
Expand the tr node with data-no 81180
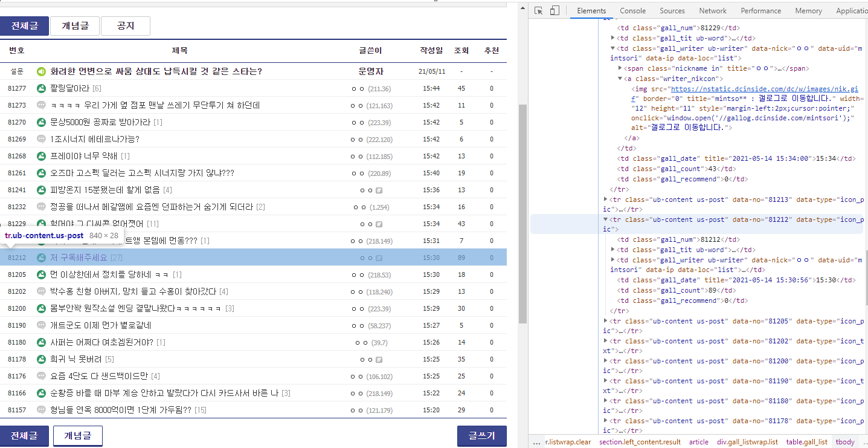606,401
